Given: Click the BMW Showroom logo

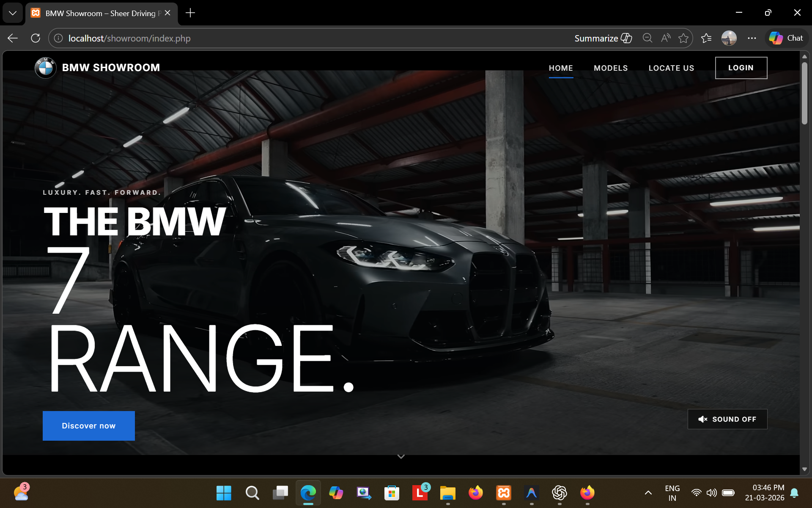Looking at the screenshot, I should pyautogui.click(x=45, y=67).
